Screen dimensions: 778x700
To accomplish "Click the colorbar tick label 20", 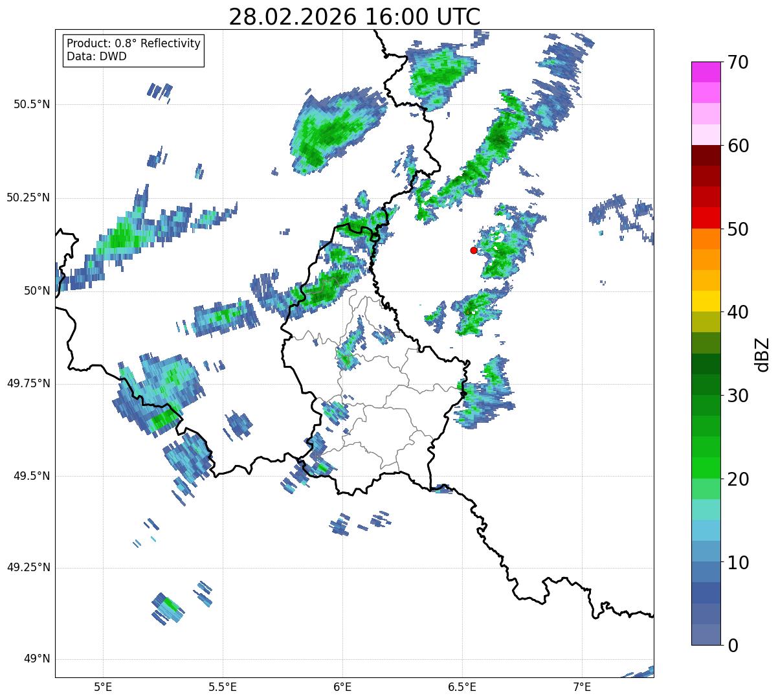I will tap(738, 479).
